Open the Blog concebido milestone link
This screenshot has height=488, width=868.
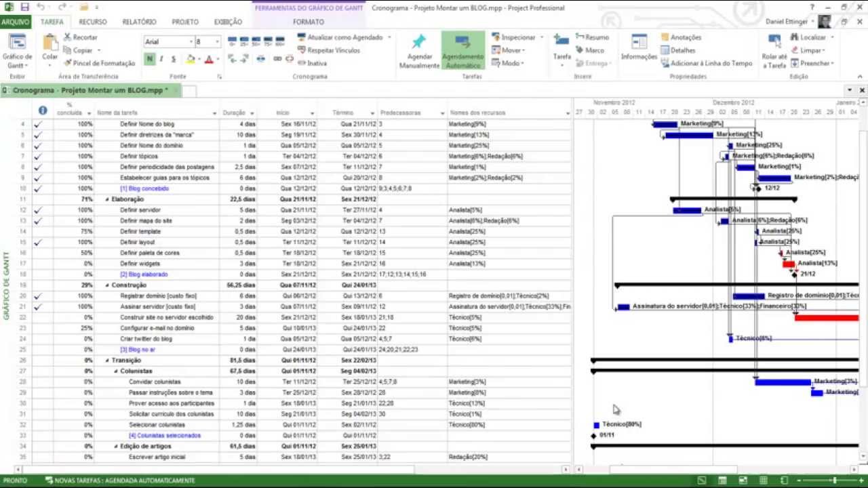pyautogui.click(x=144, y=188)
